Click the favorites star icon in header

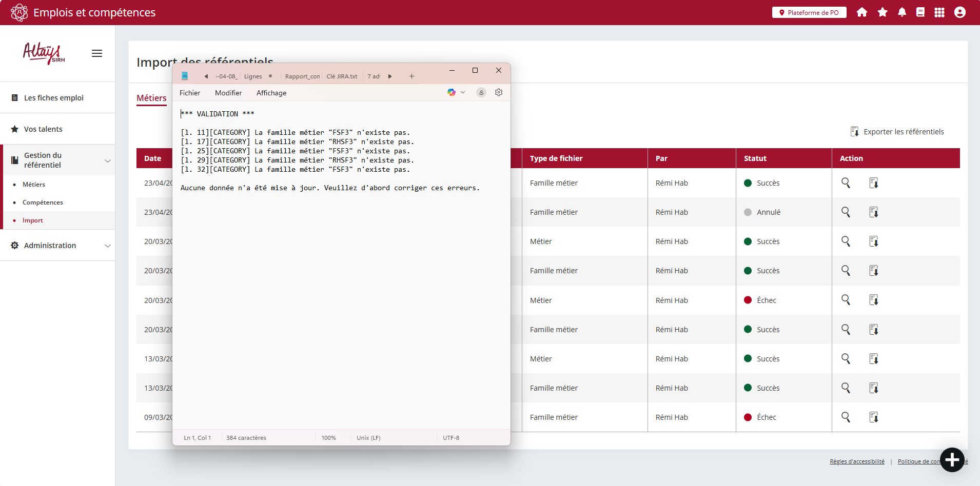pos(883,12)
